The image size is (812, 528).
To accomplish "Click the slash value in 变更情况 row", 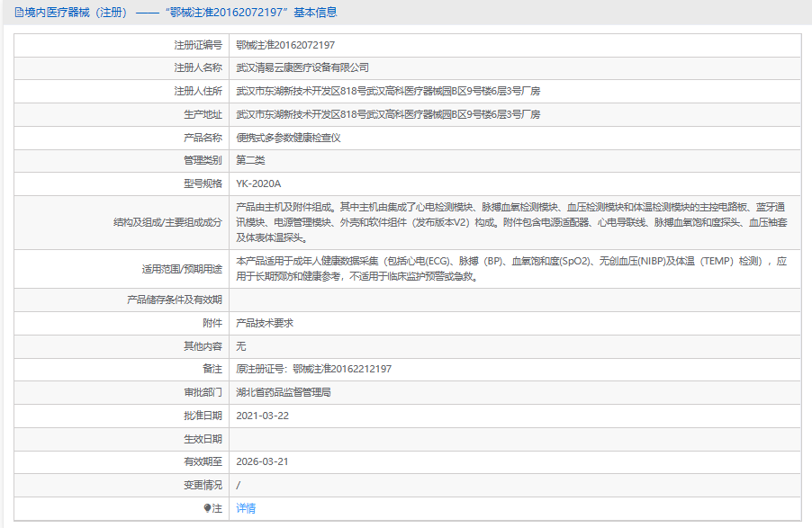I will [x=239, y=485].
